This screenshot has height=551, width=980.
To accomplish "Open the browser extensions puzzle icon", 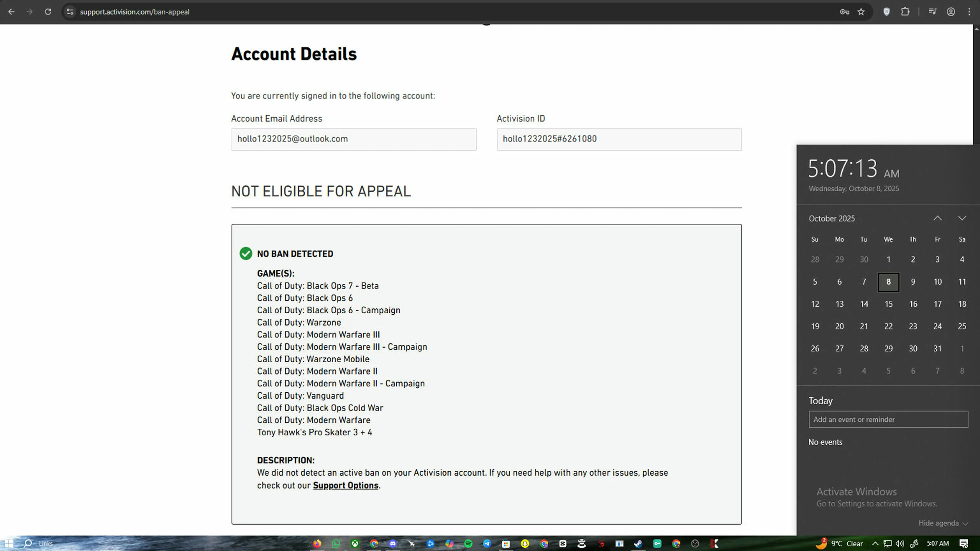I will tap(905, 12).
